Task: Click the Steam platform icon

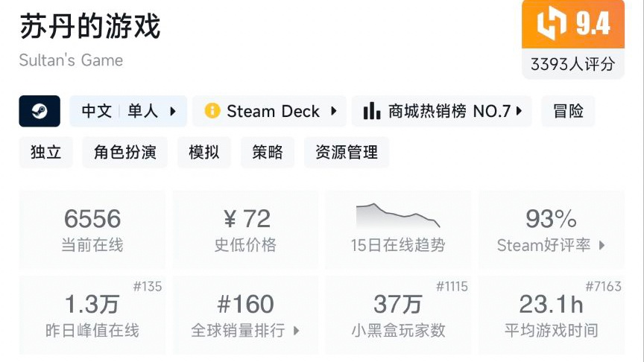Action: click(x=40, y=111)
